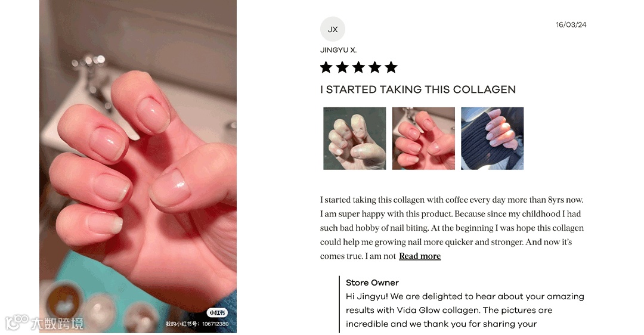Click the JX reviewer avatar circle
644x335 pixels.
pos(332,29)
